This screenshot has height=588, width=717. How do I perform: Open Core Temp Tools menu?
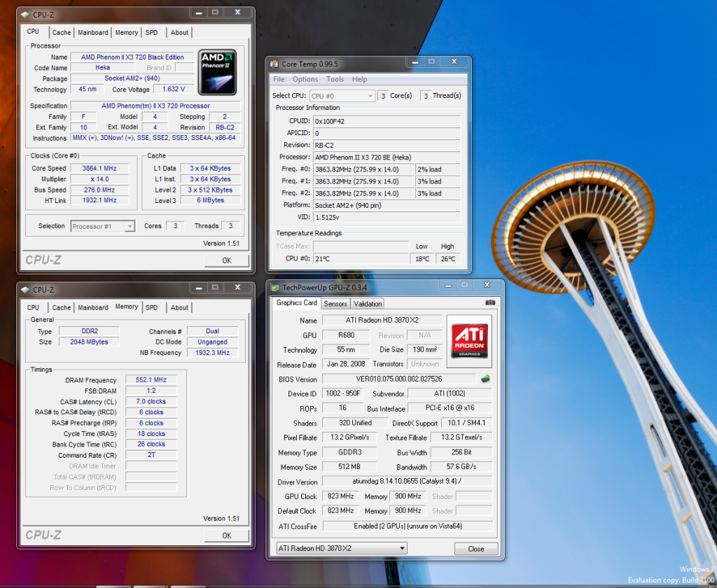[x=335, y=79]
